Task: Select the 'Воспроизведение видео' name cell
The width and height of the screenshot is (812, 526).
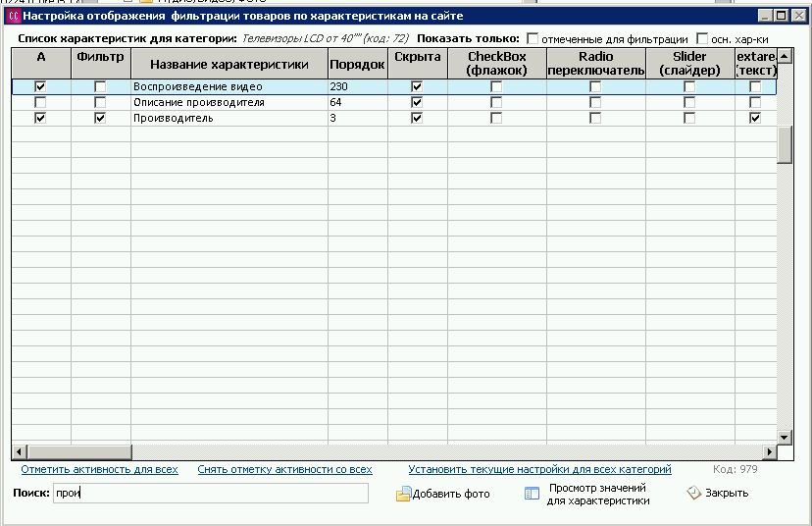Action: tap(229, 86)
